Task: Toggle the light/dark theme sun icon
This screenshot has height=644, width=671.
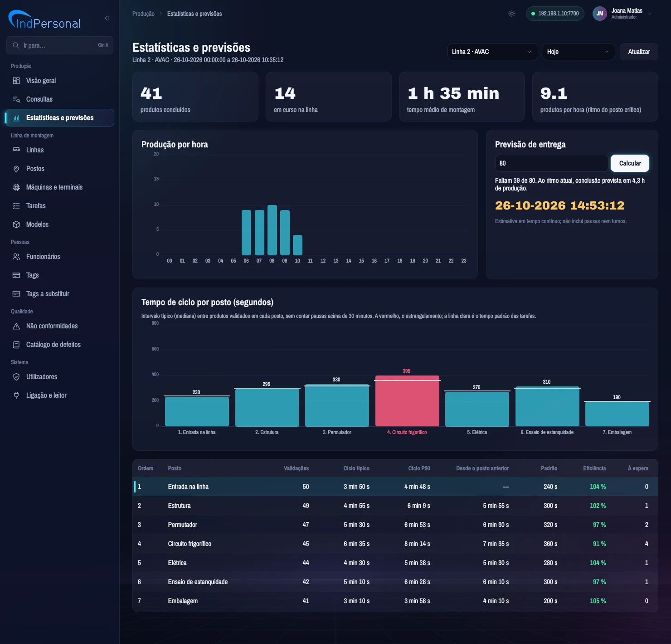Action: pyautogui.click(x=512, y=14)
